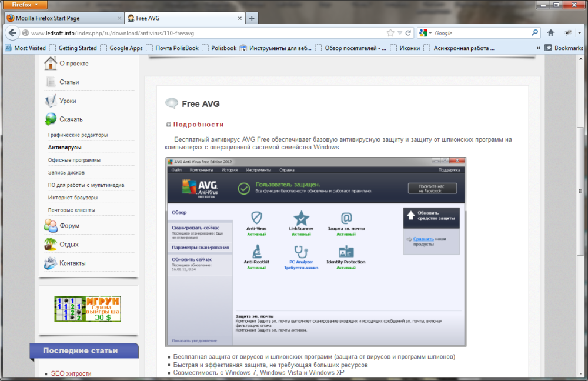Viewport: 588px width, 381px height.
Task: Close the Free AVG tab
Action: coord(240,18)
